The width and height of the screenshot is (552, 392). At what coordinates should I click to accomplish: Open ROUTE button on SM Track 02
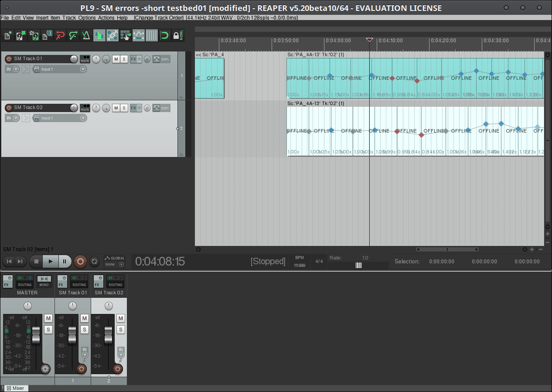coord(85,108)
